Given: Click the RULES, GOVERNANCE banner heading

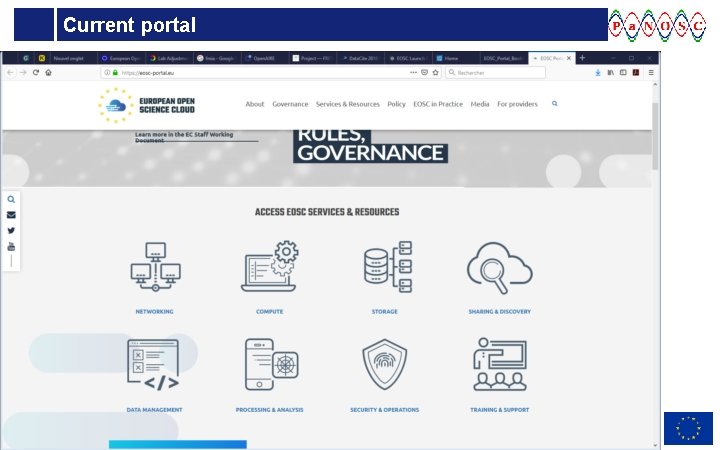Looking at the screenshot, I should pos(371,145).
